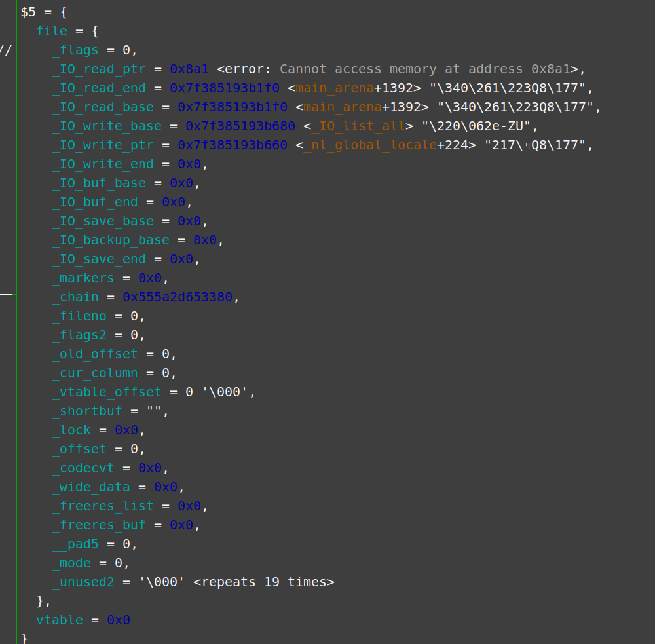Screen dimensions: 655x644
Task: Click main_arena symbol on _IO_read_end line
Action: [x=335, y=88]
